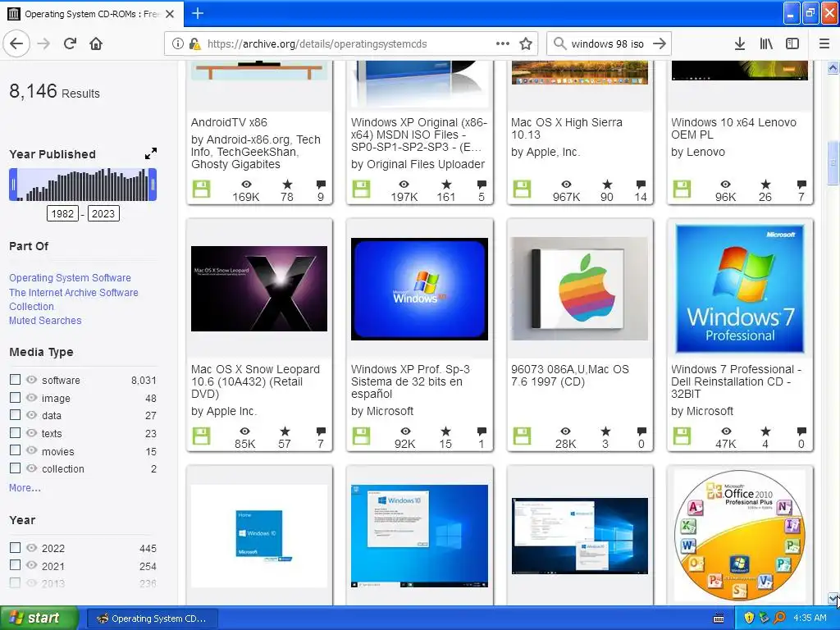840x630 pixels.
Task: Check the movies media type filter
Action: click(15, 450)
